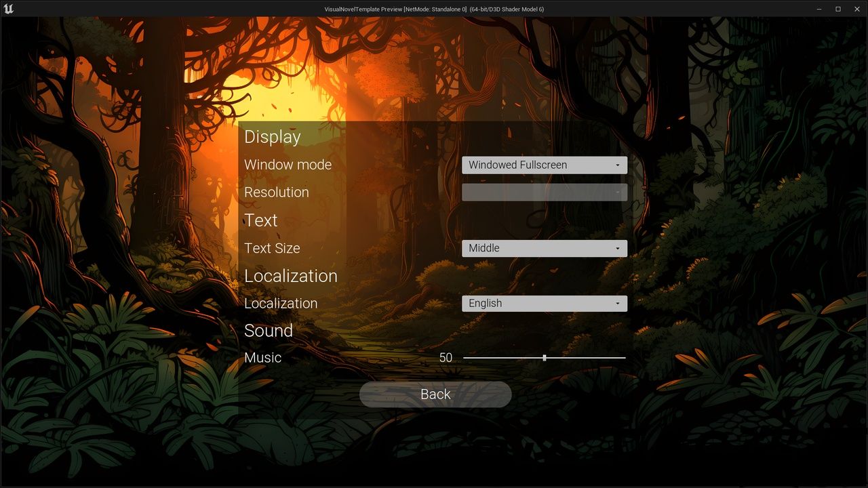Click the Unreal Engine logo icon
Viewport: 868px width, 488px height.
click(x=8, y=9)
